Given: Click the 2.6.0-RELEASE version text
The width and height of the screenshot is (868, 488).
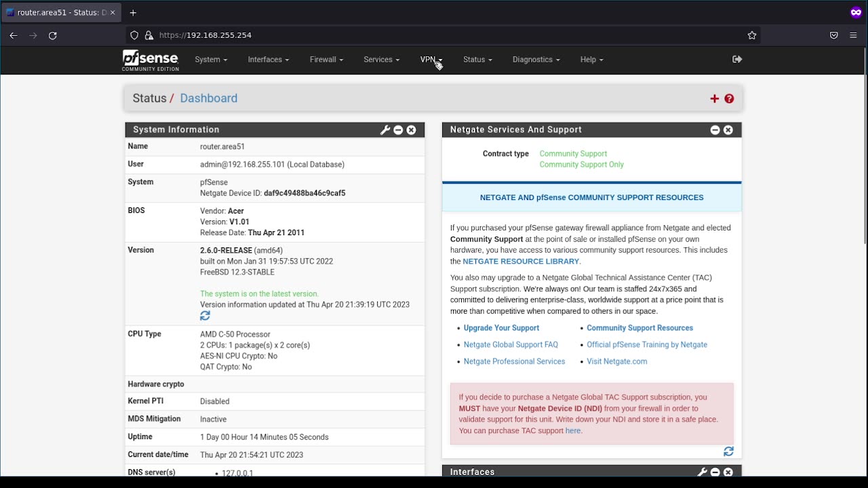Looking at the screenshot, I should tap(226, 251).
